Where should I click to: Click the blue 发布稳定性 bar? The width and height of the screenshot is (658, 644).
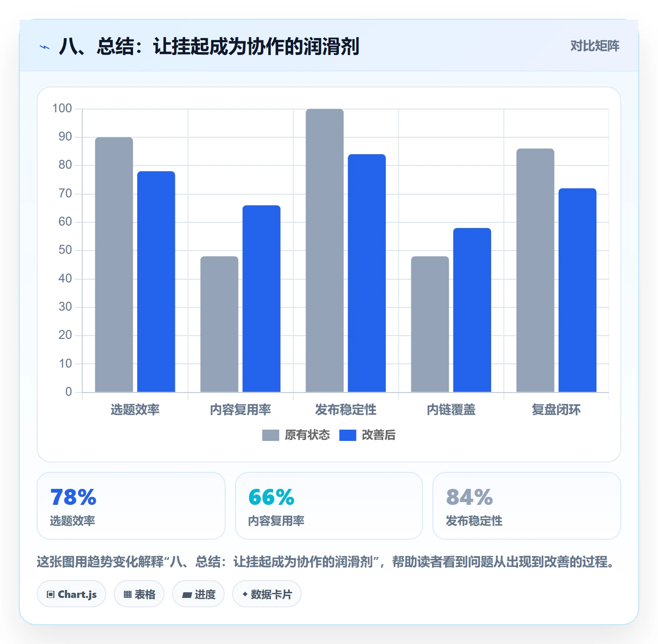tap(367, 273)
